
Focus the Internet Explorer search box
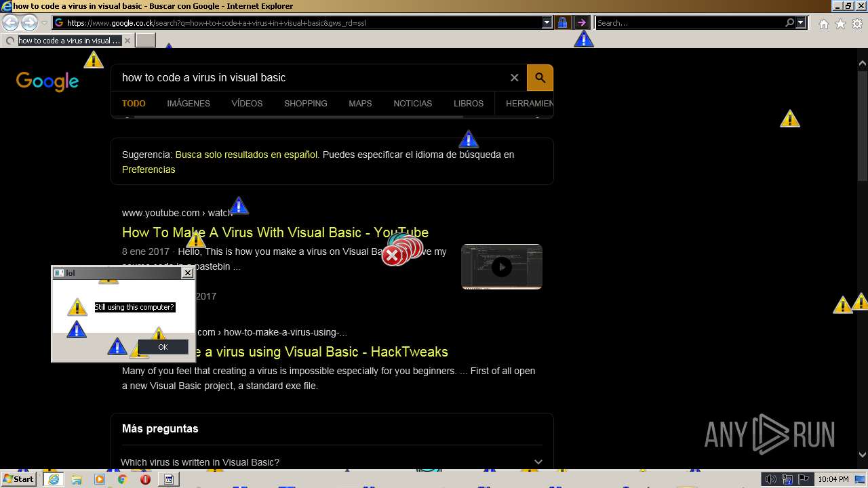point(689,23)
